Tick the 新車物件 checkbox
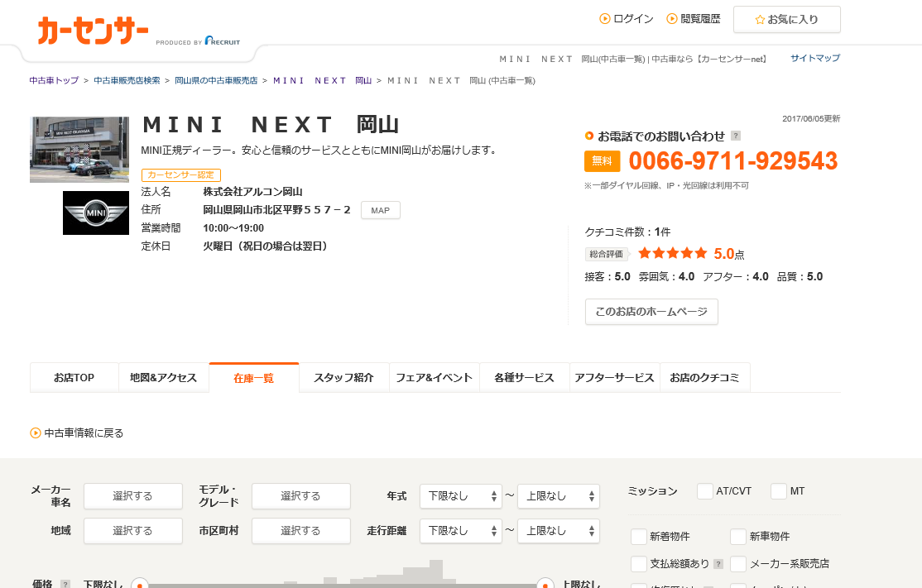This screenshot has height=588, width=922. tap(738, 536)
